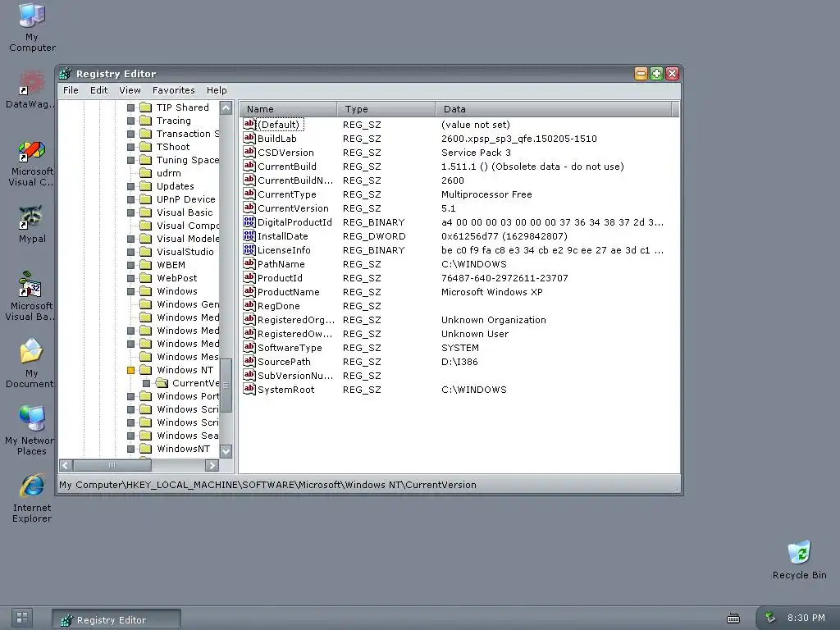840x630 pixels.
Task: Sort values by Type column header
Action: [x=386, y=109]
